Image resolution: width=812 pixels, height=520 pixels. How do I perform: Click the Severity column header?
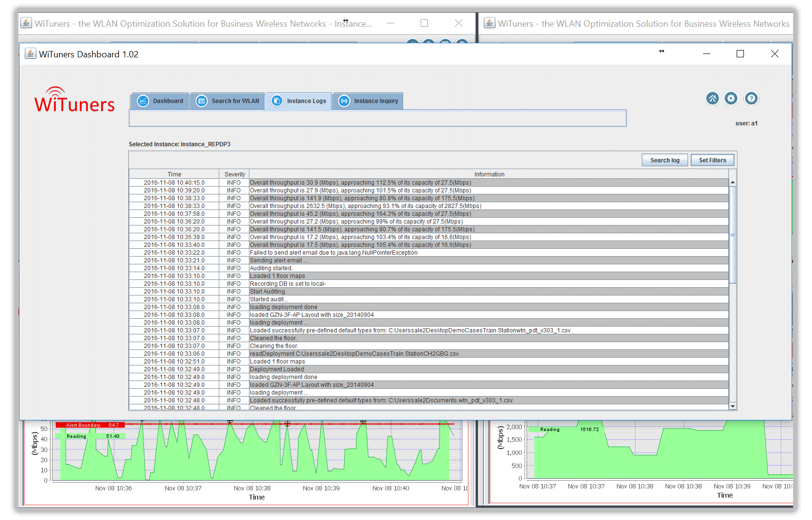point(234,174)
